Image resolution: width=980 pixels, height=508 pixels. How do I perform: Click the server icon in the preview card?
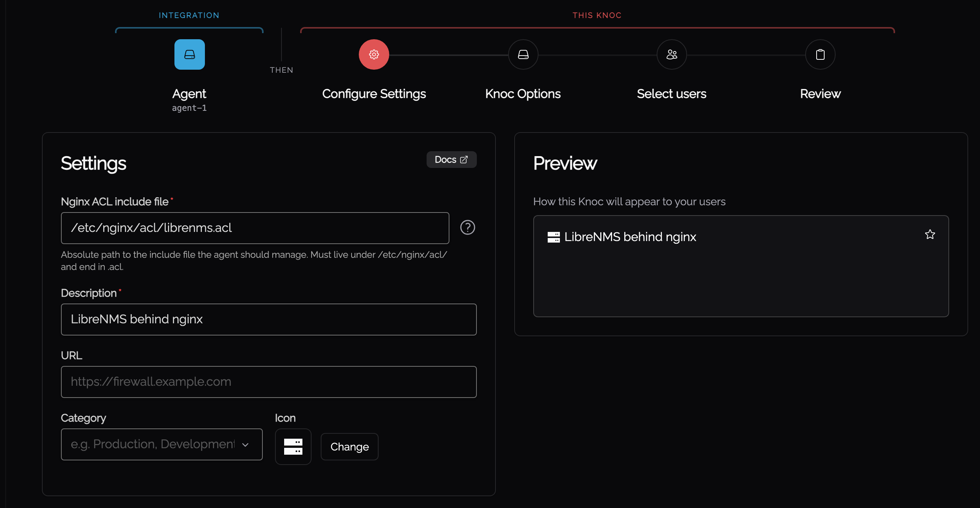click(553, 237)
